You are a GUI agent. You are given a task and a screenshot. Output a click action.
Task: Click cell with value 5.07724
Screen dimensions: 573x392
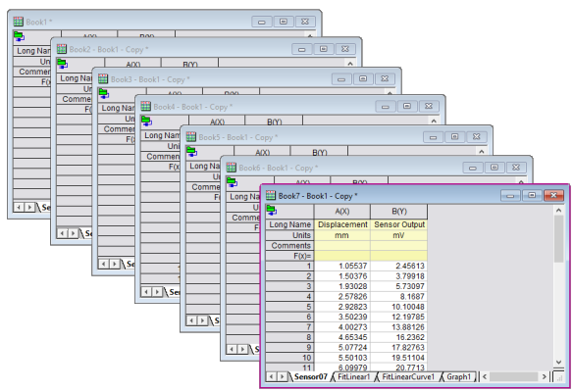point(342,348)
